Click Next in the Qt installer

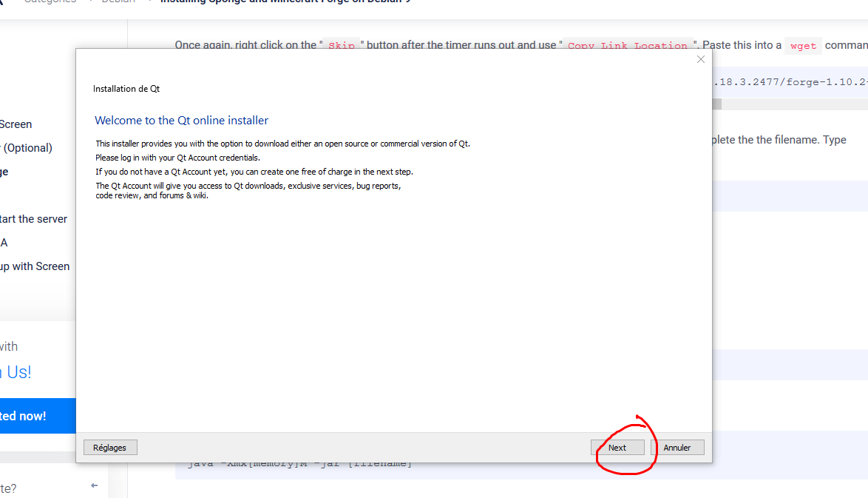[x=617, y=448]
